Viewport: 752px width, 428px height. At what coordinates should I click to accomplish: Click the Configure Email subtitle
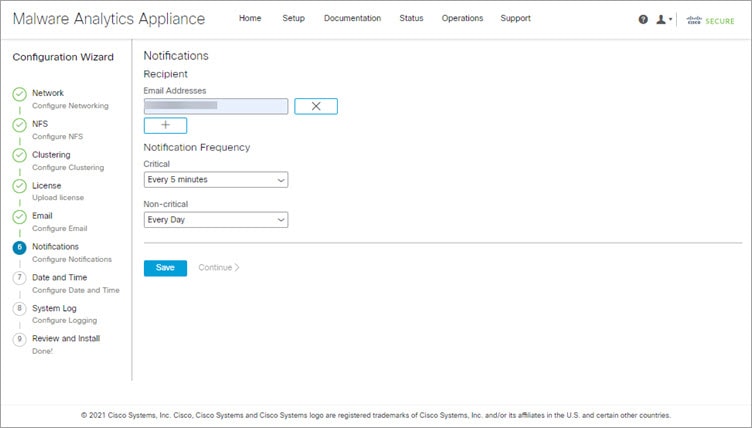click(x=60, y=228)
